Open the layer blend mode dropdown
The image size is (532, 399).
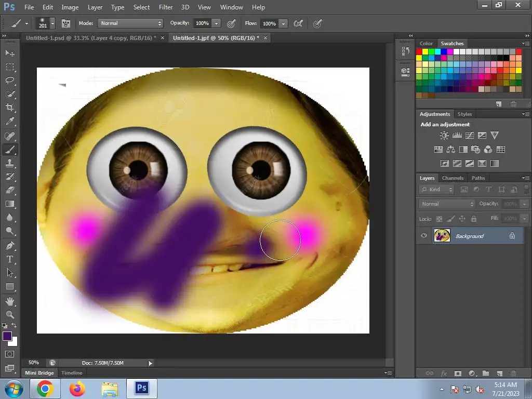tap(446, 204)
